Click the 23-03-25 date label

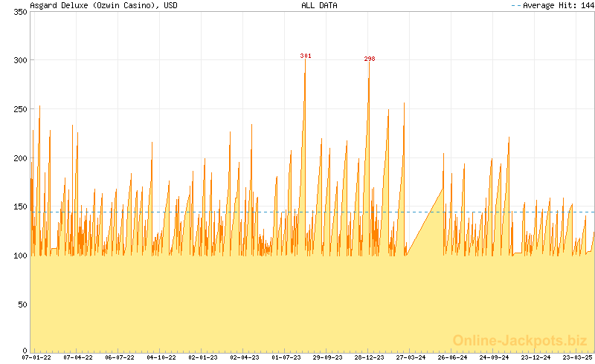coord(577,357)
